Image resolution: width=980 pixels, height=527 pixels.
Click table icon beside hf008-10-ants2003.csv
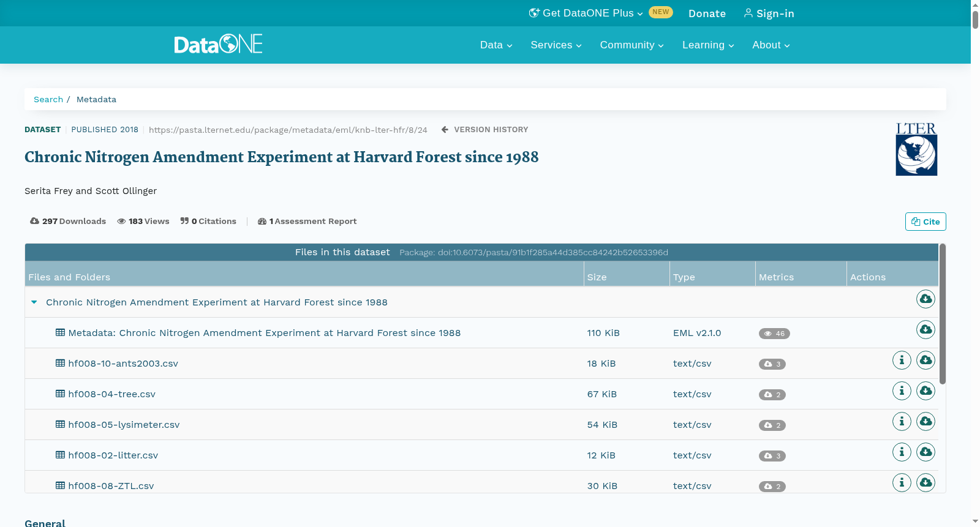[x=60, y=363]
